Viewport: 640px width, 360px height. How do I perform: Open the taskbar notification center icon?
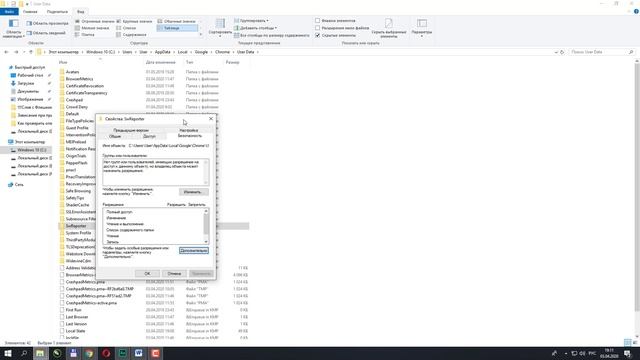tap(628, 353)
